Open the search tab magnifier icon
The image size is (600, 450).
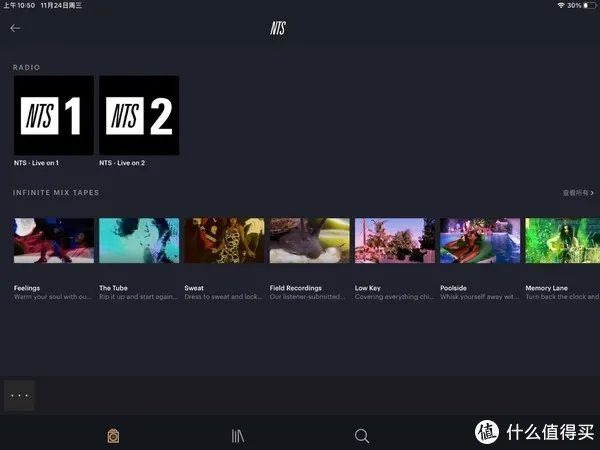click(x=362, y=436)
